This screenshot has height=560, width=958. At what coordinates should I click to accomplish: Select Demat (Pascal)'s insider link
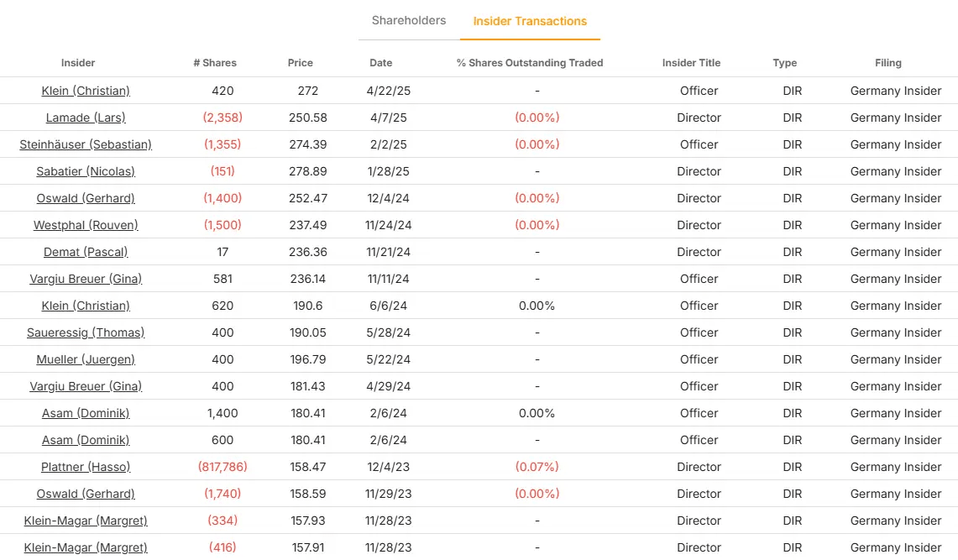(x=85, y=252)
